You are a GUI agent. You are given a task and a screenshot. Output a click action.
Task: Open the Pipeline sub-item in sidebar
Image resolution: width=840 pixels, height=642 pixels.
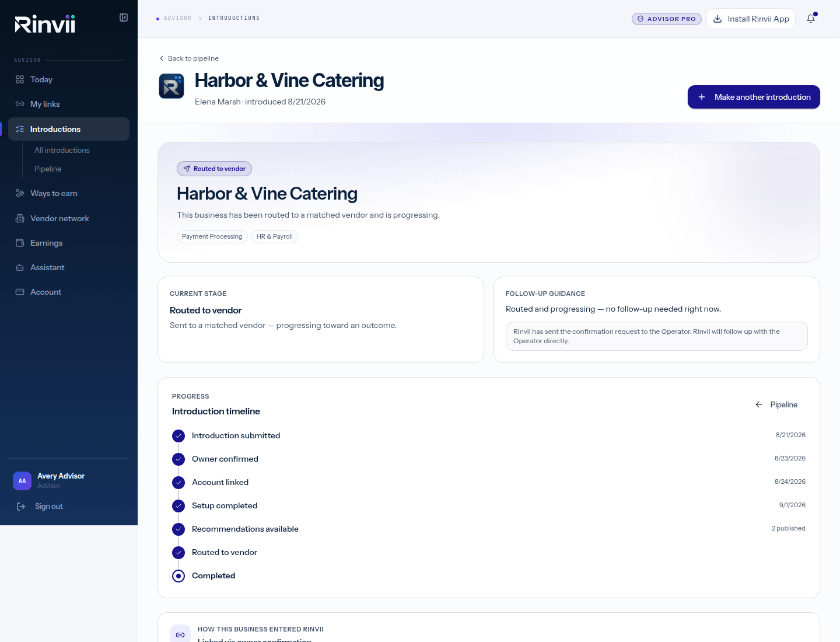click(x=48, y=169)
